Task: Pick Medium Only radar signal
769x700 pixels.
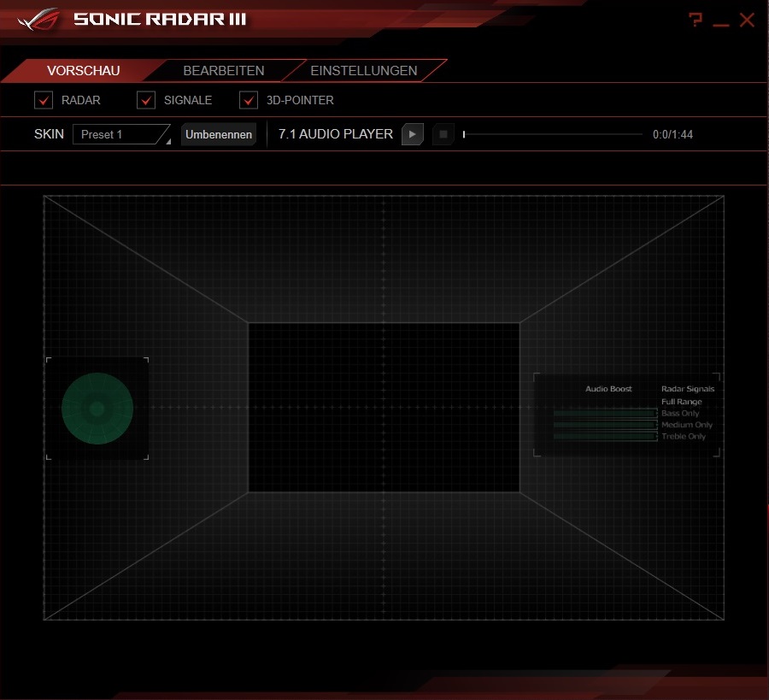Action: (686, 425)
